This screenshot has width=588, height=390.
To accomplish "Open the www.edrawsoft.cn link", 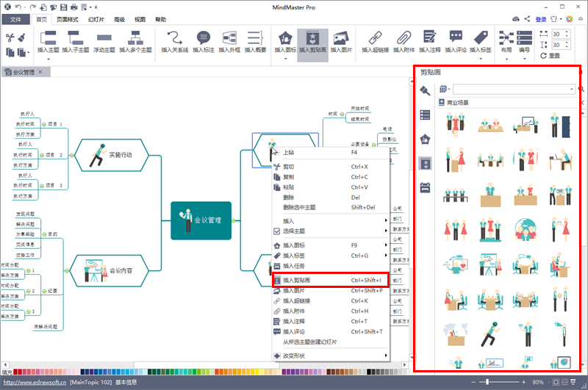I will (35, 382).
